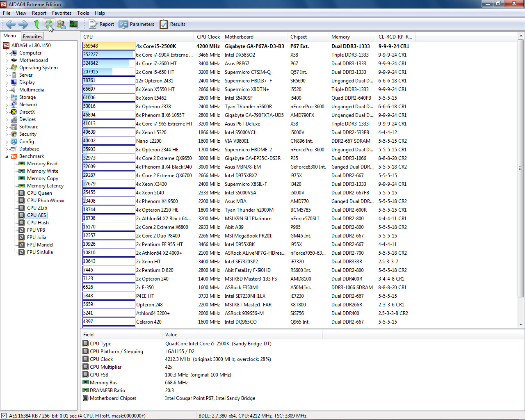Expand the Storage tree node
The image size is (525, 420).
[7, 98]
